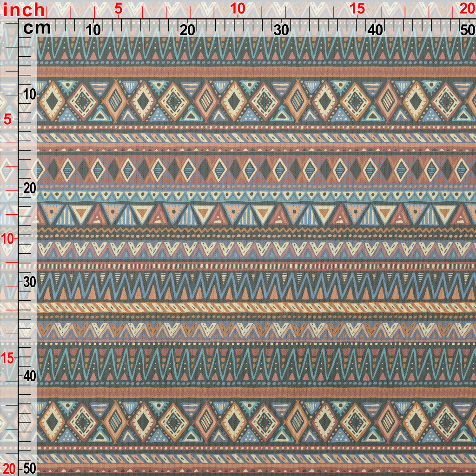The image size is (476, 476).
Task: Click the 40 cm mark on the top ruler
Action: (x=375, y=30)
